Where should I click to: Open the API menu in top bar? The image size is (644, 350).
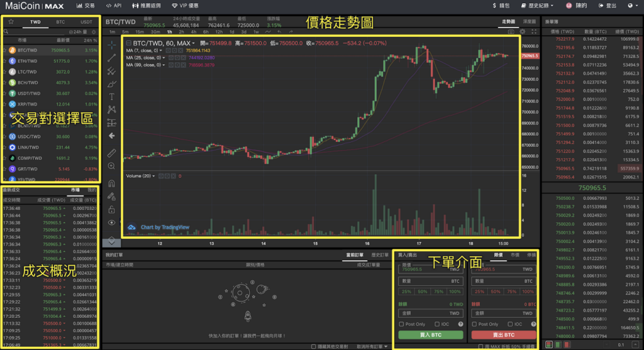(x=114, y=6)
